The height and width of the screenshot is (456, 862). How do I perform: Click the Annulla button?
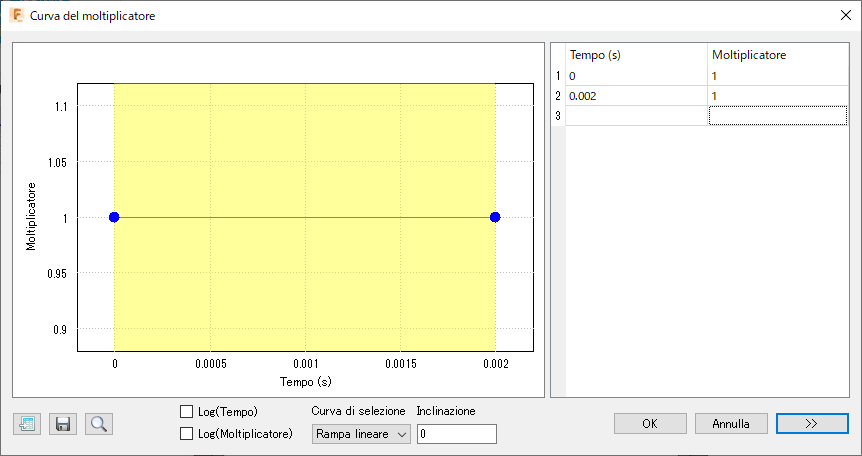(x=731, y=424)
